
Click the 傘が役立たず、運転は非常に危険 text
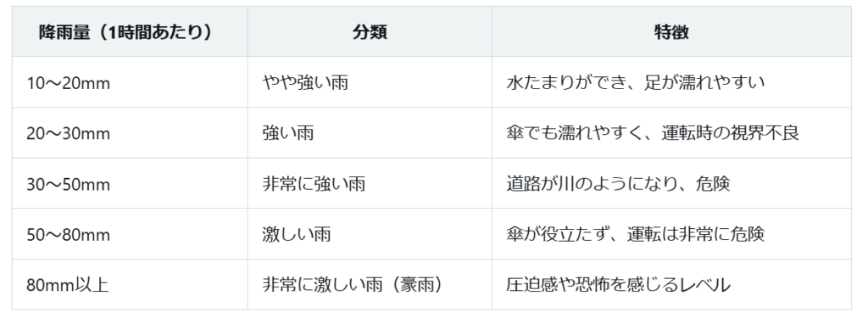[635, 234]
